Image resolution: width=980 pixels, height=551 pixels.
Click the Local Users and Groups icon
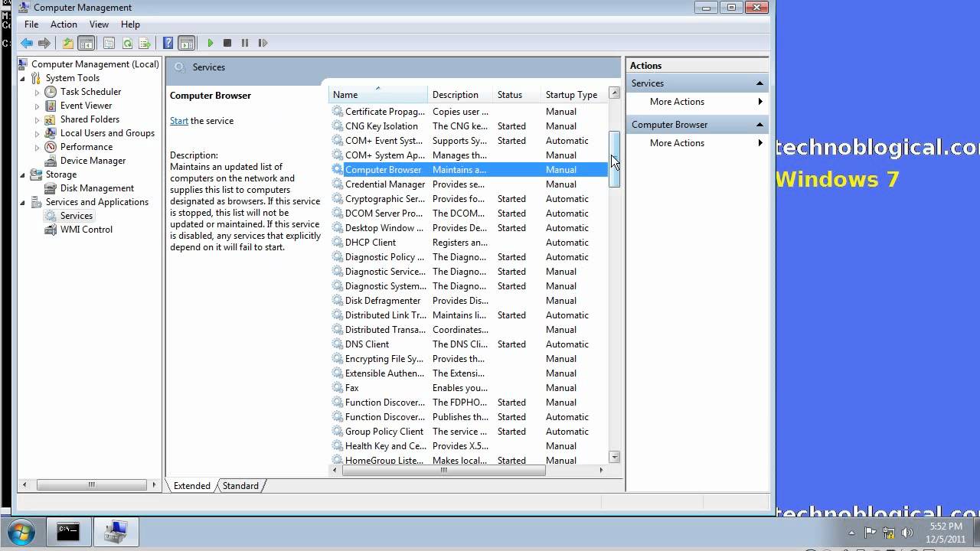pos(51,133)
